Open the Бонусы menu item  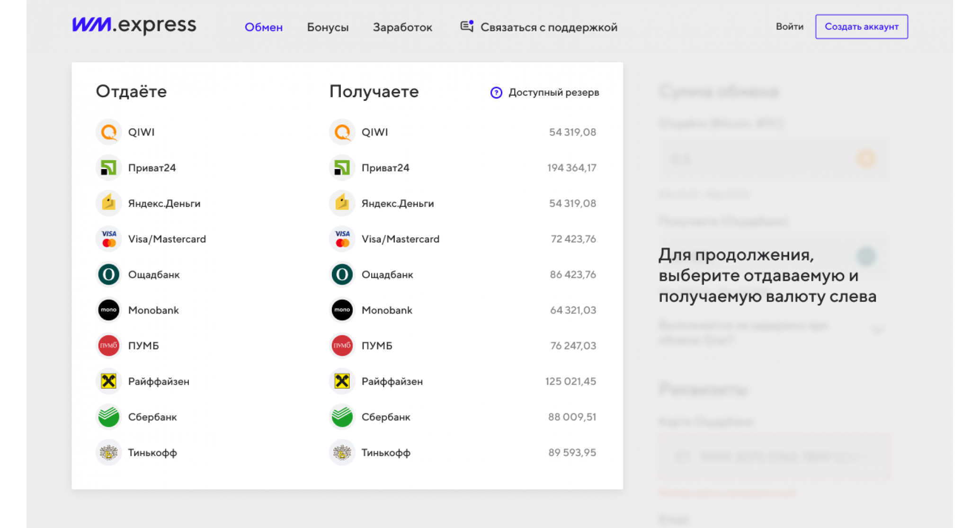point(328,27)
